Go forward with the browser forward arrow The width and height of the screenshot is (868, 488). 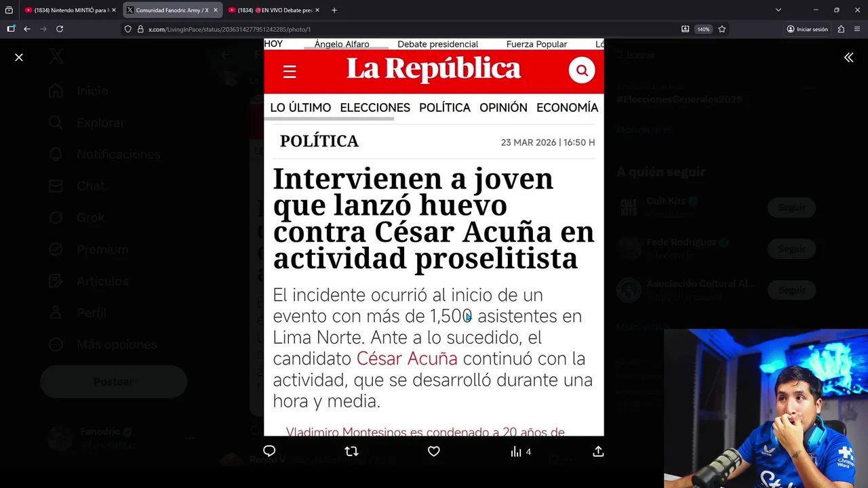(43, 29)
